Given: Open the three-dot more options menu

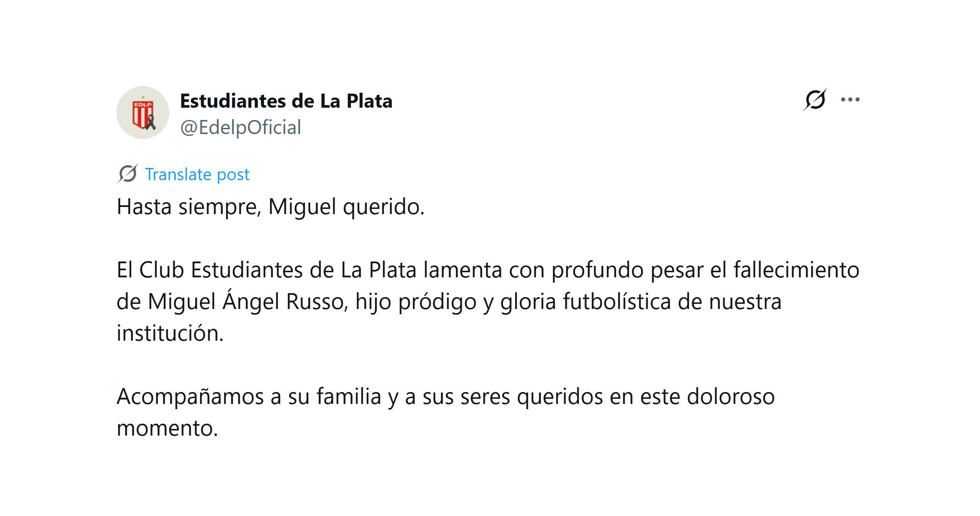Looking at the screenshot, I should 850,100.
